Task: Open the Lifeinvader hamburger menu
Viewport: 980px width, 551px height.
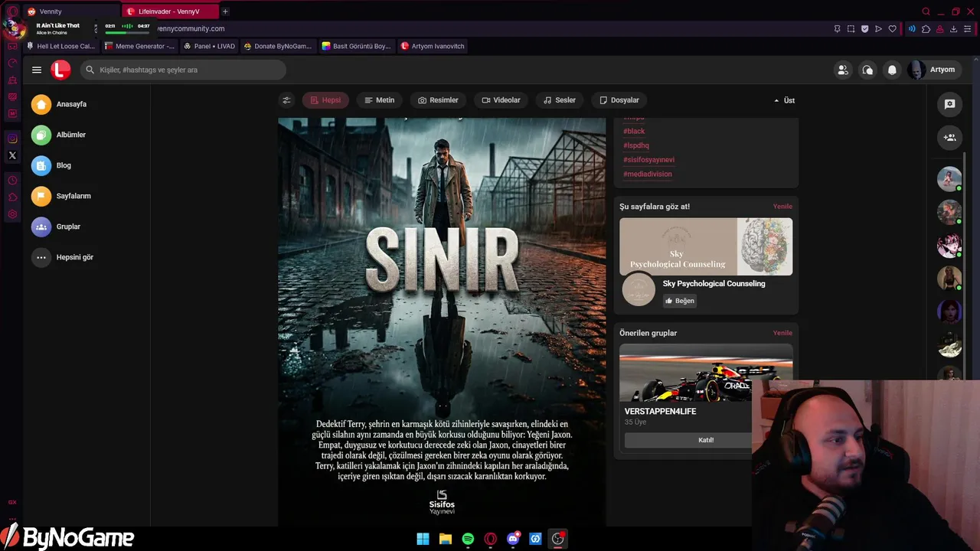Action: tap(37, 70)
